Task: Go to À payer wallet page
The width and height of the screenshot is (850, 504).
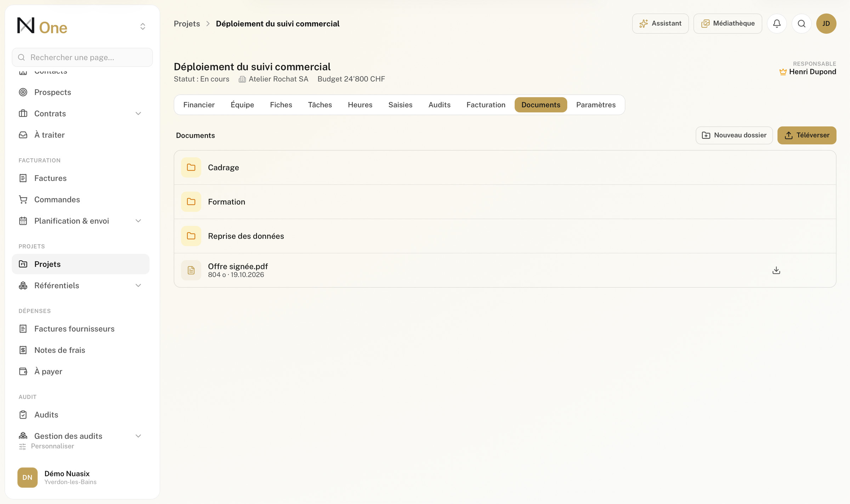Action: 80,371
